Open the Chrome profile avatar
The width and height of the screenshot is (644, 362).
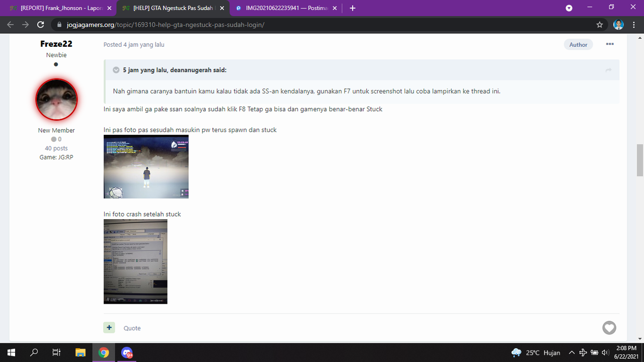(619, 25)
